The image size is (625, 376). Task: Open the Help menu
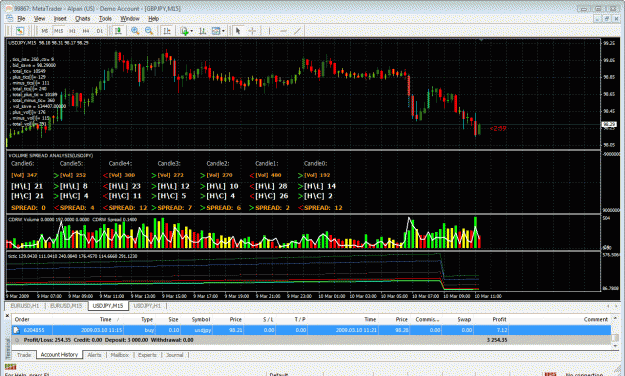(153, 19)
